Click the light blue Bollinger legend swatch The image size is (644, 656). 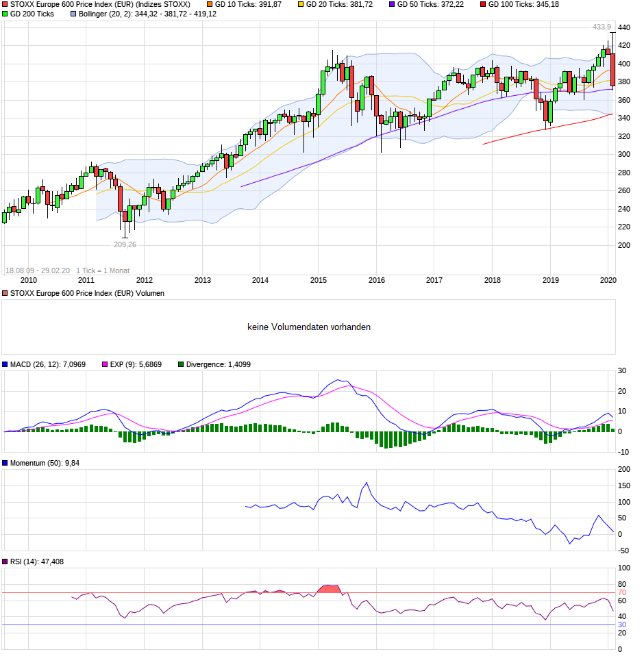[x=73, y=14]
